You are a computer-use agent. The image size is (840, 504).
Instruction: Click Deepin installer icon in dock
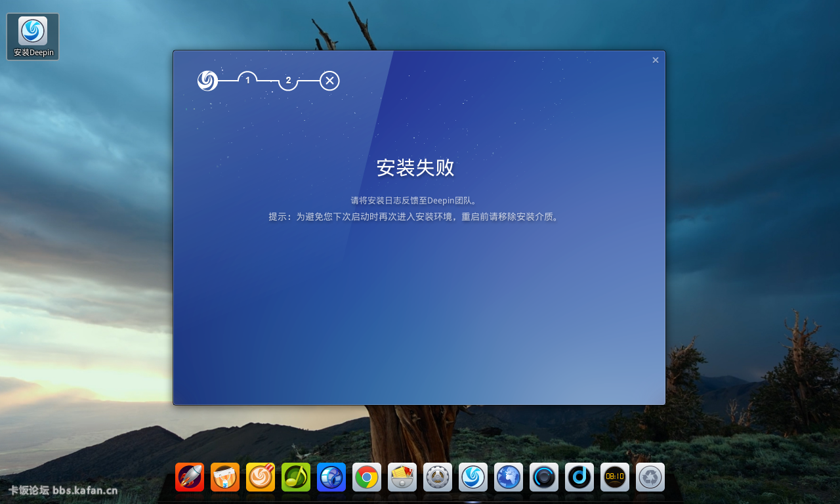[x=473, y=477]
